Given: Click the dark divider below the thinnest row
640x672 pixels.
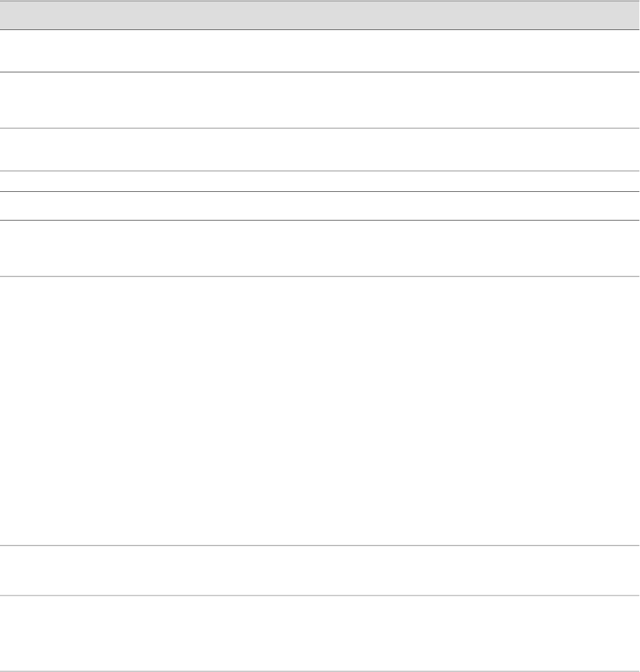Looking at the screenshot, I should pyautogui.click(x=320, y=192).
